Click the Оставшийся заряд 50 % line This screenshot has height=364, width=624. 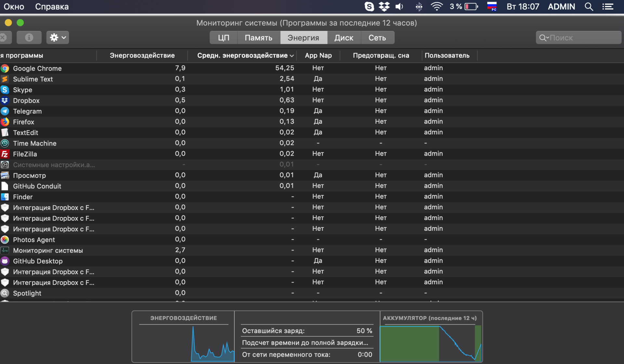[x=307, y=331]
